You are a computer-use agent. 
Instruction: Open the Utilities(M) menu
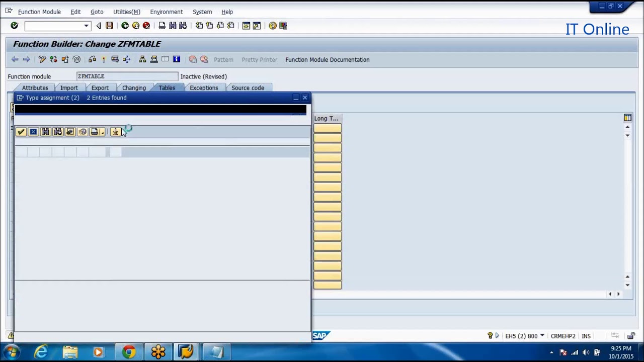(126, 12)
